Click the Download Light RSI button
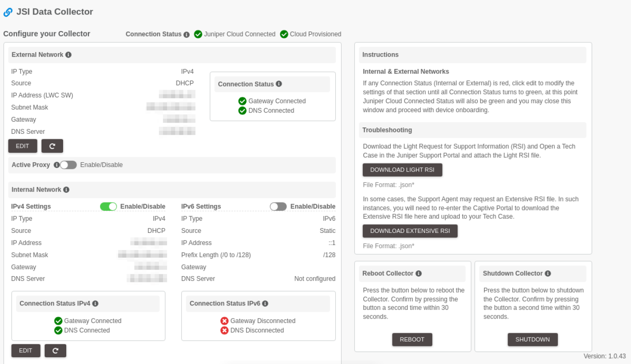Viewport: 631px width, 364px height. (x=402, y=170)
